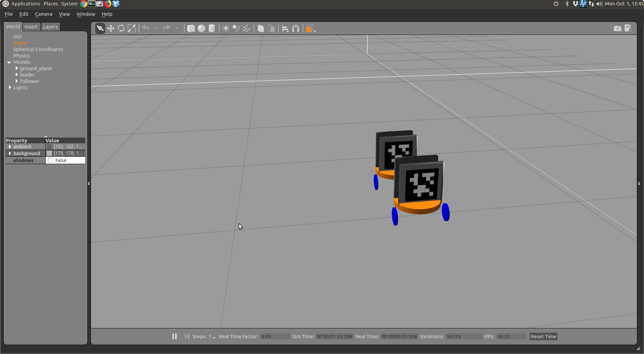Screen dimensions: 644x354
Task: Add a directional light
Action: pos(247,29)
